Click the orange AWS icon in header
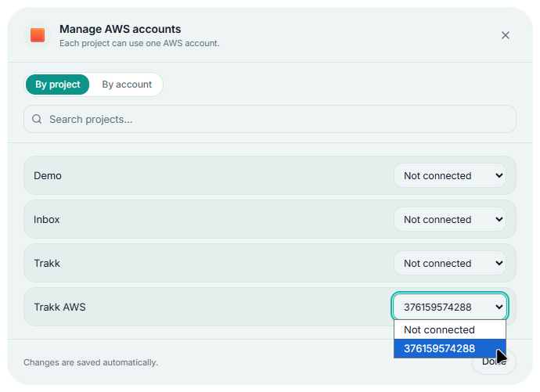This screenshot has width=540, height=392. (38, 35)
